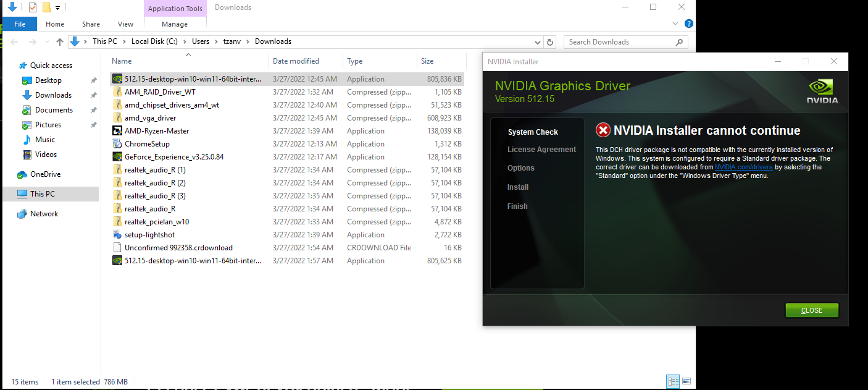Select the NVIDIA driver file dated 1:57 AM
This screenshot has height=390, width=868.
pyautogui.click(x=287, y=261)
